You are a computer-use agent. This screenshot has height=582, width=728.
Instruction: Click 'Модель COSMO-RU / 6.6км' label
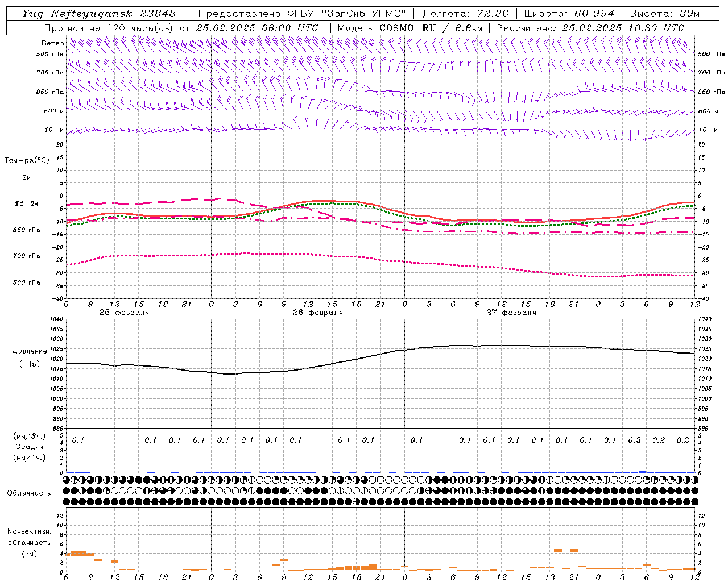pyautogui.click(x=409, y=28)
